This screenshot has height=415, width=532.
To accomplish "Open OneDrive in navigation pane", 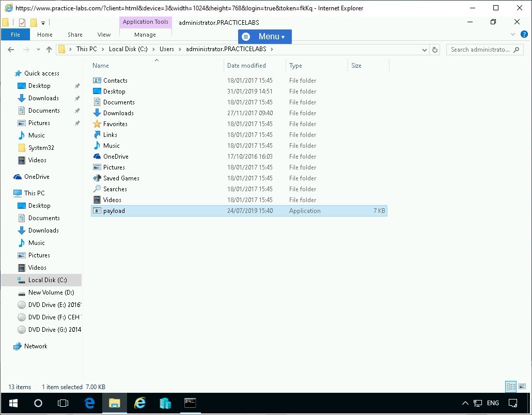I will click(x=37, y=177).
